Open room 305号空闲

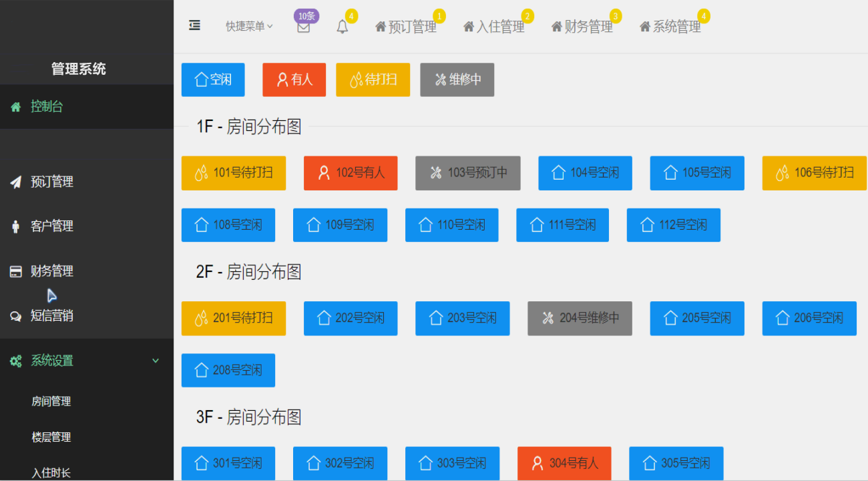[x=676, y=463]
